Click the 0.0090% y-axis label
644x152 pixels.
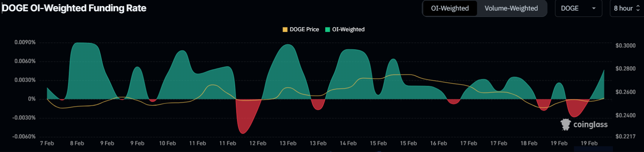coord(25,43)
